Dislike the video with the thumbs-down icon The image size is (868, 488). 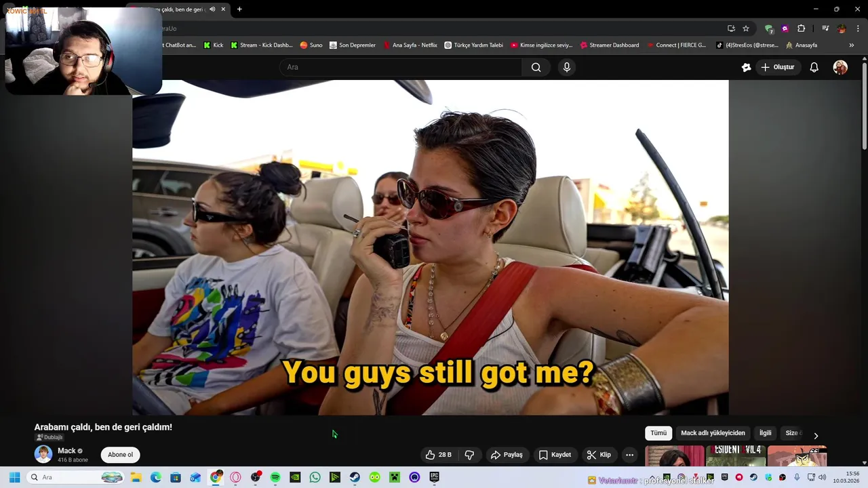[x=469, y=455]
